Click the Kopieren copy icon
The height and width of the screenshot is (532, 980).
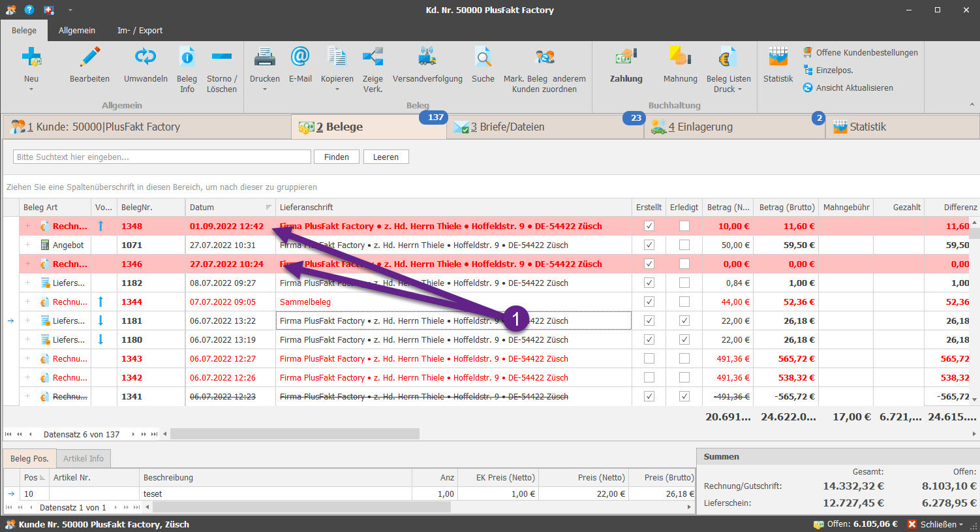coord(337,57)
